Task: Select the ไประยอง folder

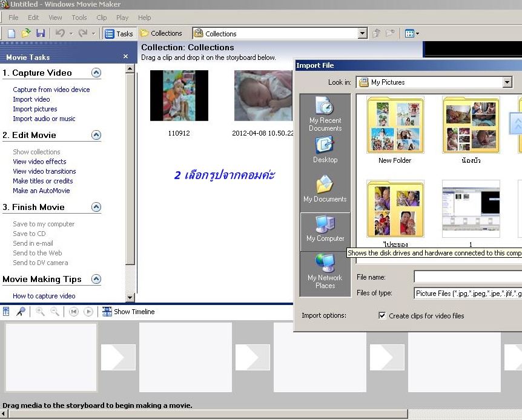Action: tap(395, 209)
